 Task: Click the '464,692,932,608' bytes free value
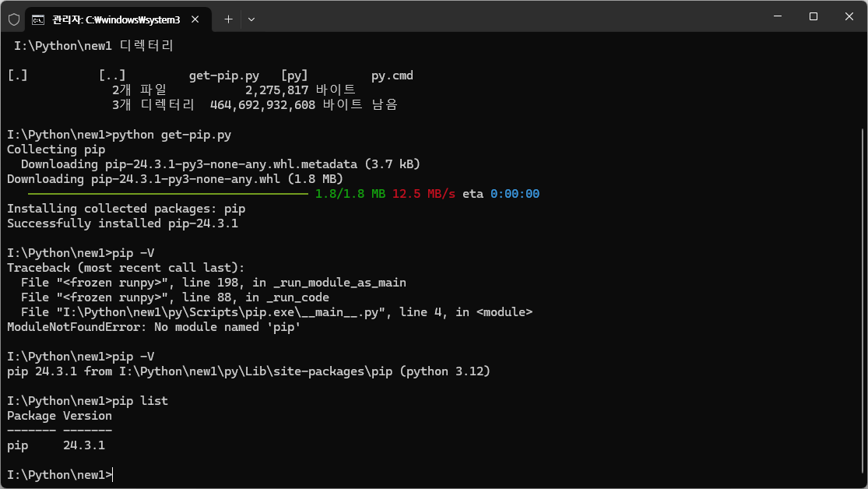point(263,105)
